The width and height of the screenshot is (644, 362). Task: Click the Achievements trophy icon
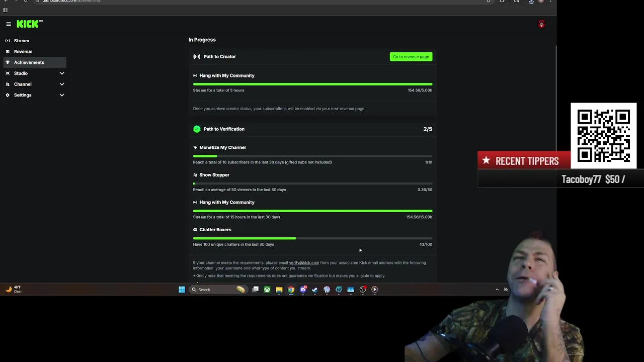pyautogui.click(x=8, y=62)
